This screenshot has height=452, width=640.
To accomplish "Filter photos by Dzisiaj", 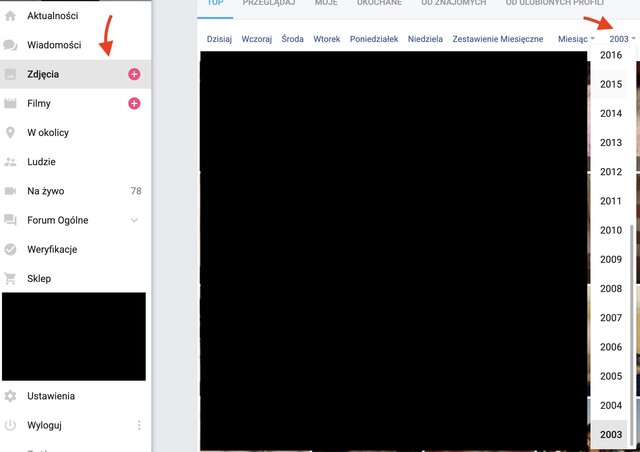I will (x=219, y=39).
